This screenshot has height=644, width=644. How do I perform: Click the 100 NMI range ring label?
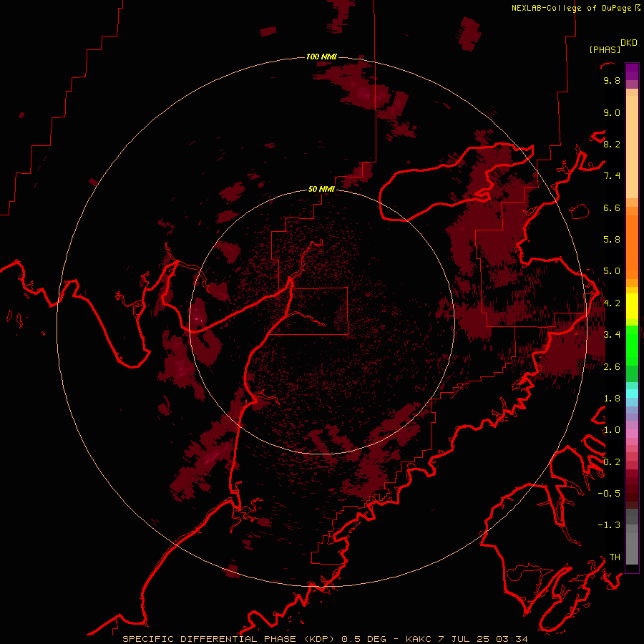[321, 57]
